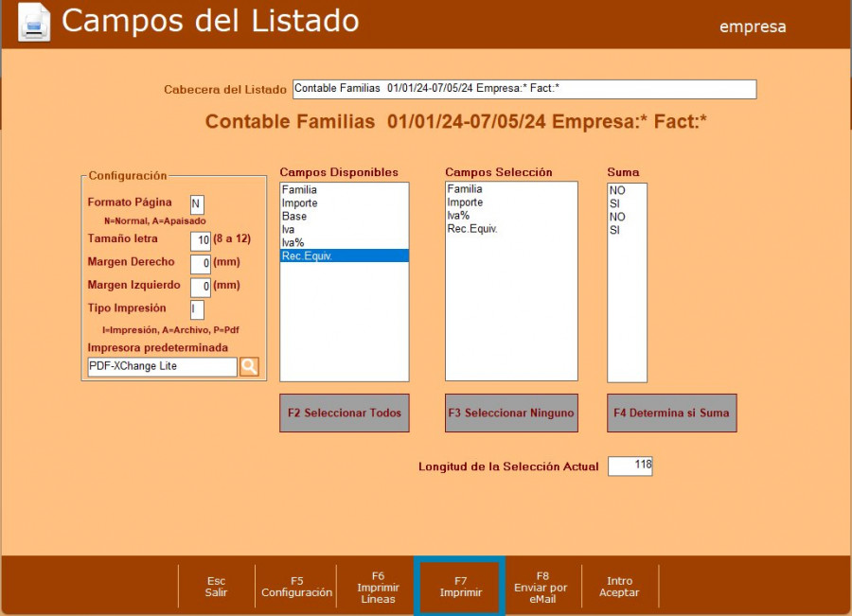Viewport: 852px width, 616px height.
Task: Click Esc Salir to exit
Action: tap(216, 587)
